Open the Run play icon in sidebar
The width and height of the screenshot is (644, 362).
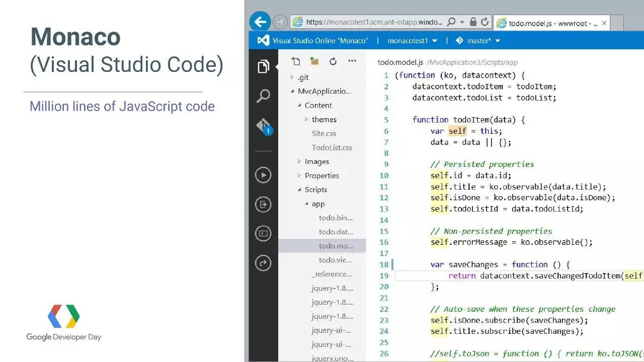pyautogui.click(x=263, y=175)
